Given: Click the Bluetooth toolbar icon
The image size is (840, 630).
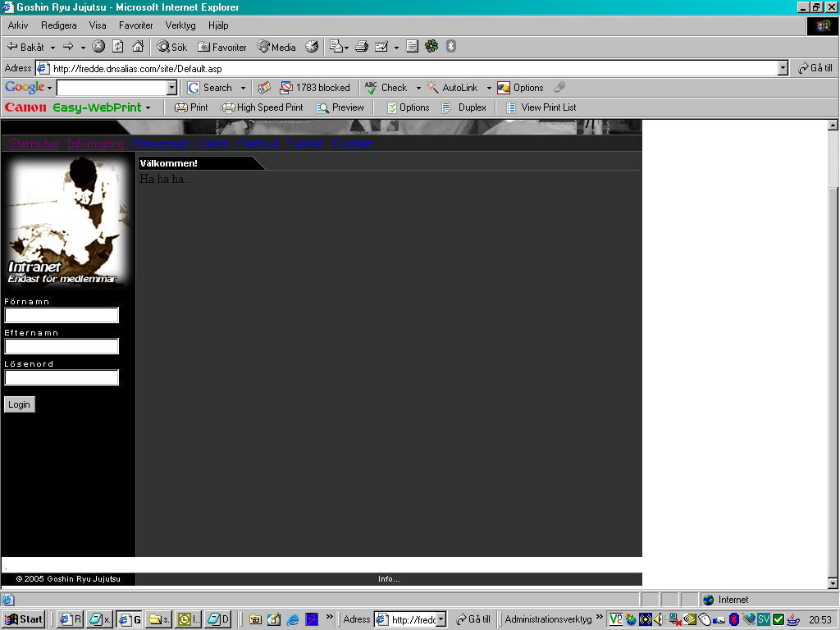Looking at the screenshot, I should [x=451, y=47].
